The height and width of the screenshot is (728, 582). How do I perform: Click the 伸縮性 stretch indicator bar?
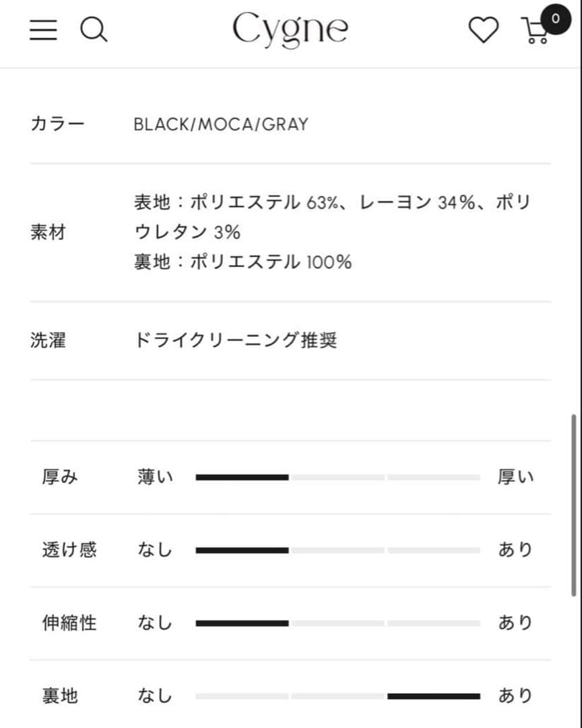(x=337, y=623)
